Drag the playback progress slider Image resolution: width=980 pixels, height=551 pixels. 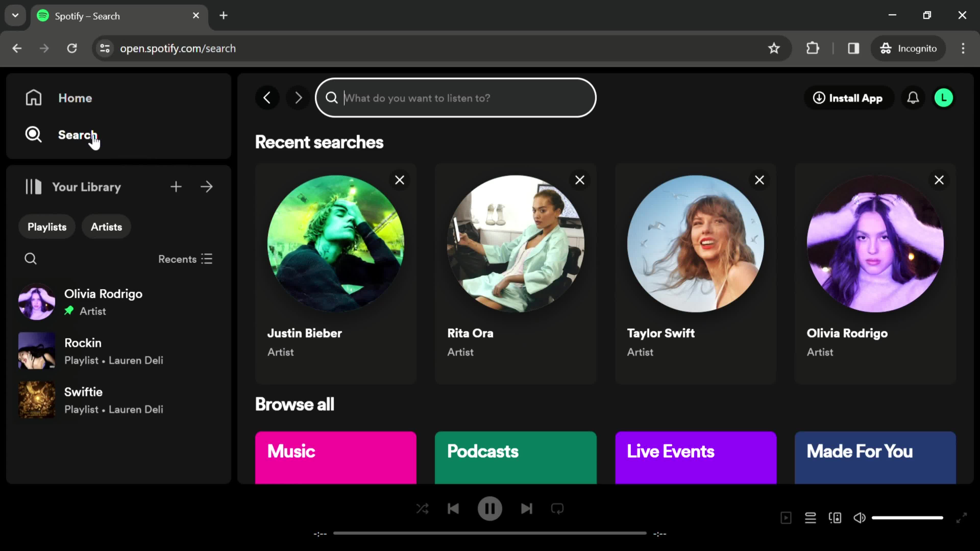tap(490, 534)
